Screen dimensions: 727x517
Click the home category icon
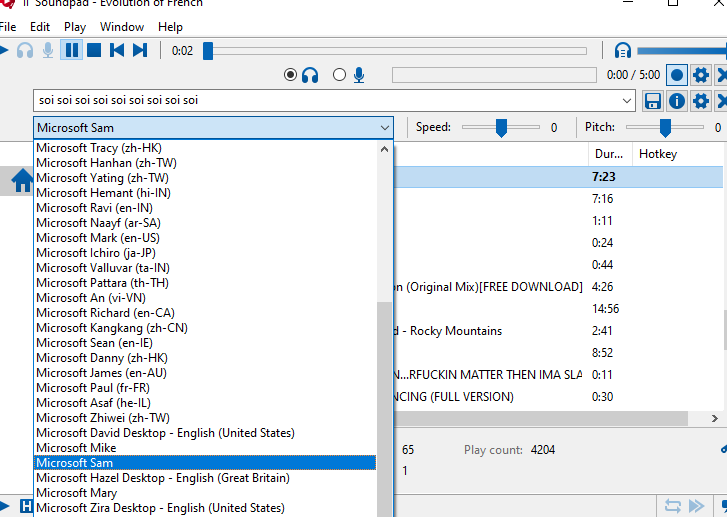pos(22,181)
